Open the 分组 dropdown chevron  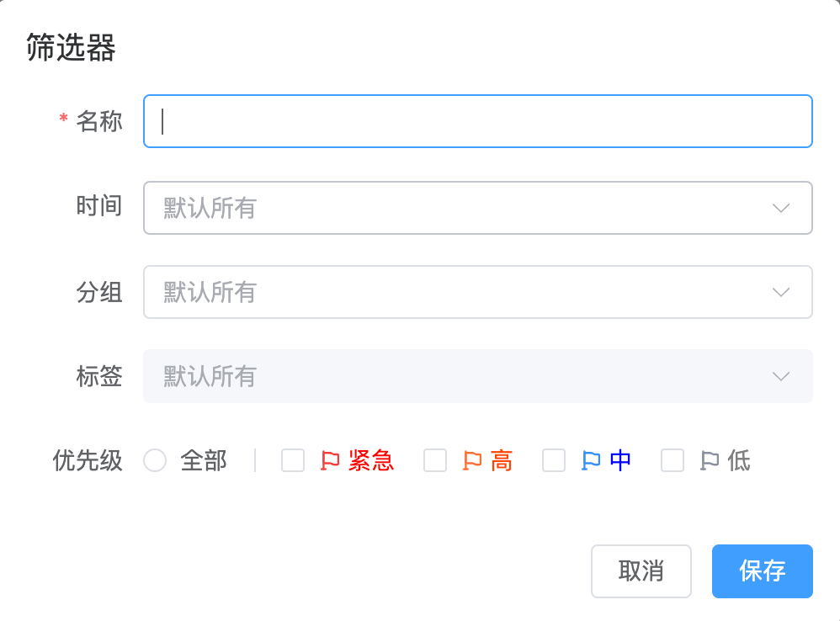click(781, 292)
